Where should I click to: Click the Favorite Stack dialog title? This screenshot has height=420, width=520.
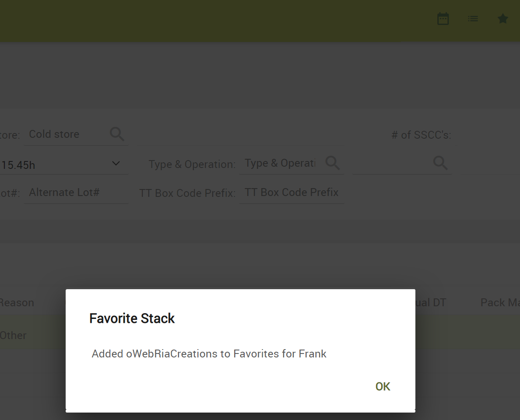coord(132,318)
